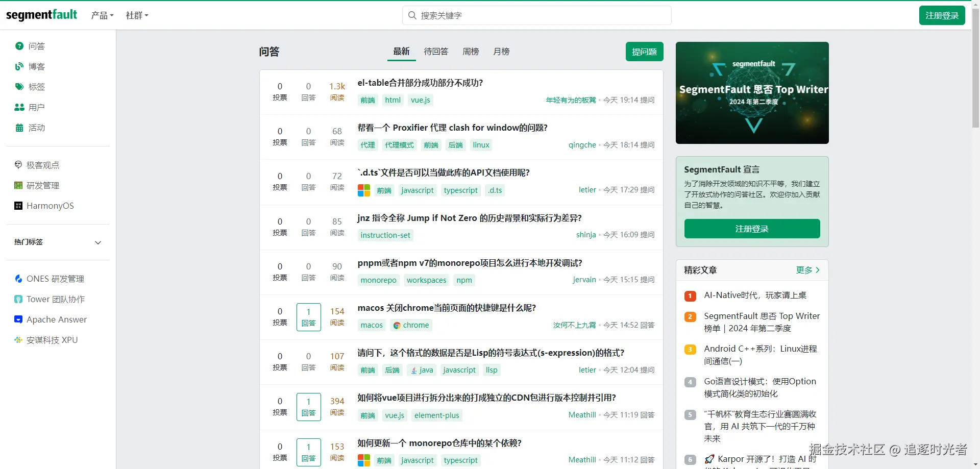
Task: Click Microsoft logo on the monorepo依赖 question
Action: pyautogui.click(x=364, y=460)
